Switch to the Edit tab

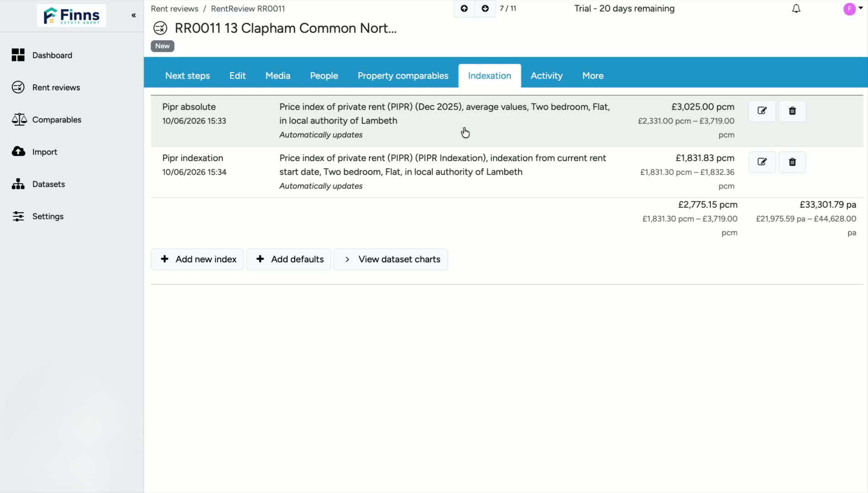click(238, 76)
